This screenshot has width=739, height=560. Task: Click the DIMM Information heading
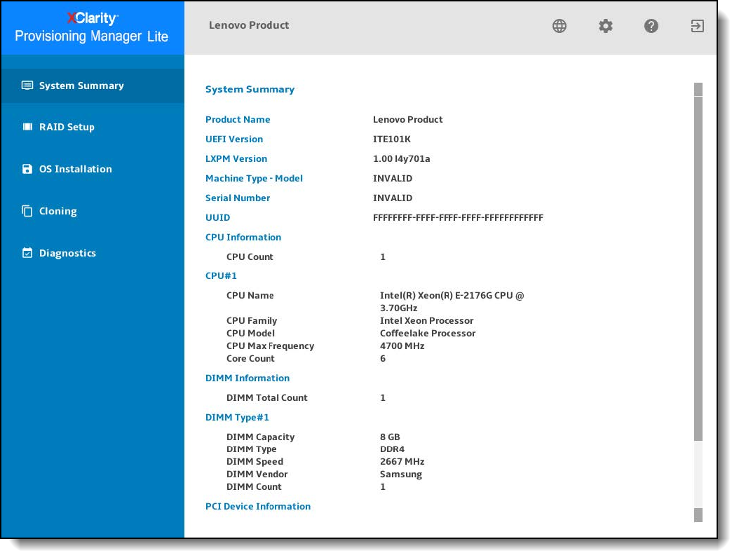point(247,378)
